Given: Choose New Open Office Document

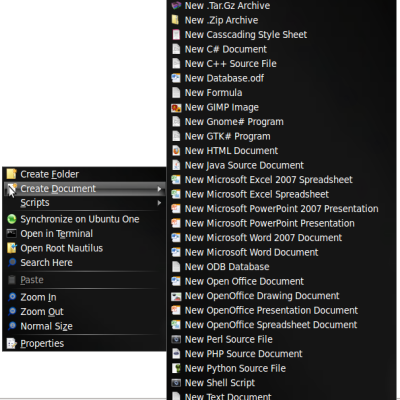Looking at the screenshot, I should tap(282, 281).
